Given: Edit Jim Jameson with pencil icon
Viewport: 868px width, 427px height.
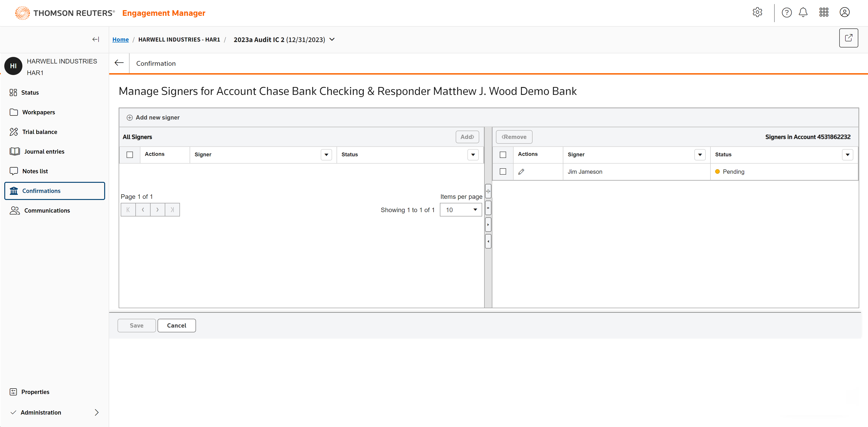Looking at the screenshot, I should click(x=521, y=172).
